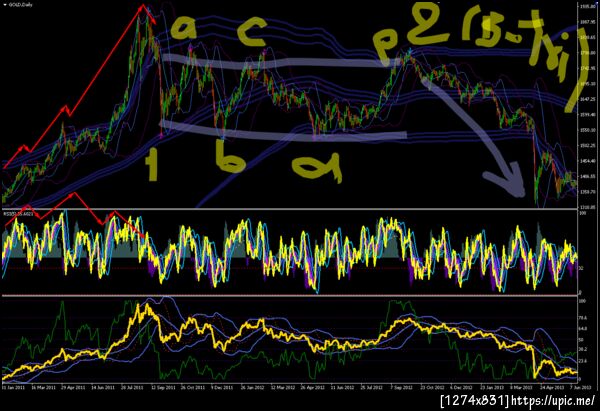Select the 11 Jun 2012 date label

(342, 388)
